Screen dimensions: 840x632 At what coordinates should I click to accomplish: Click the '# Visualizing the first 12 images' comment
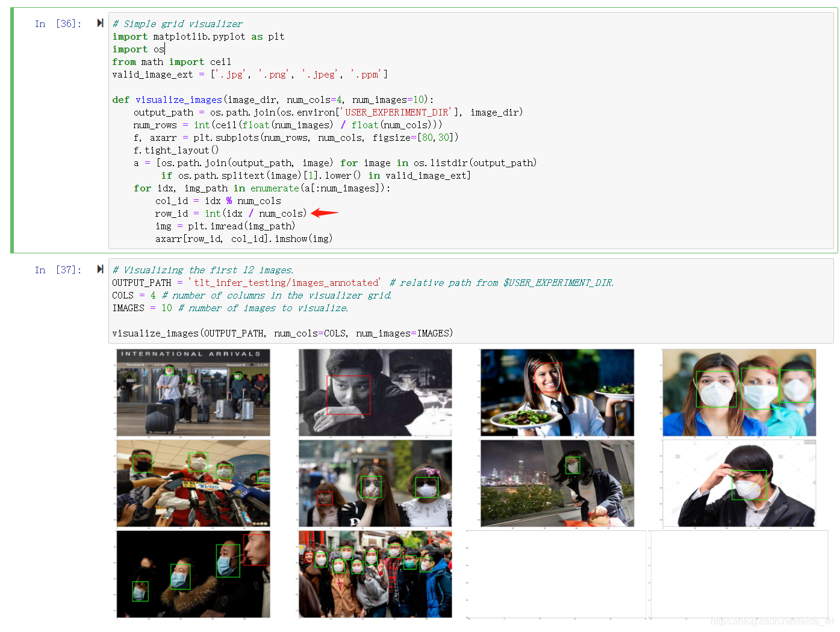(203, 270)
